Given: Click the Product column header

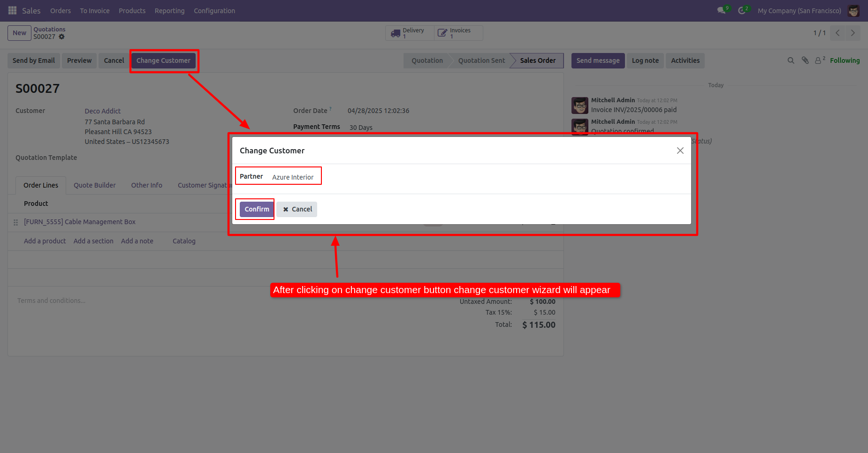Looking at the screenshot, I should (36, 204).
